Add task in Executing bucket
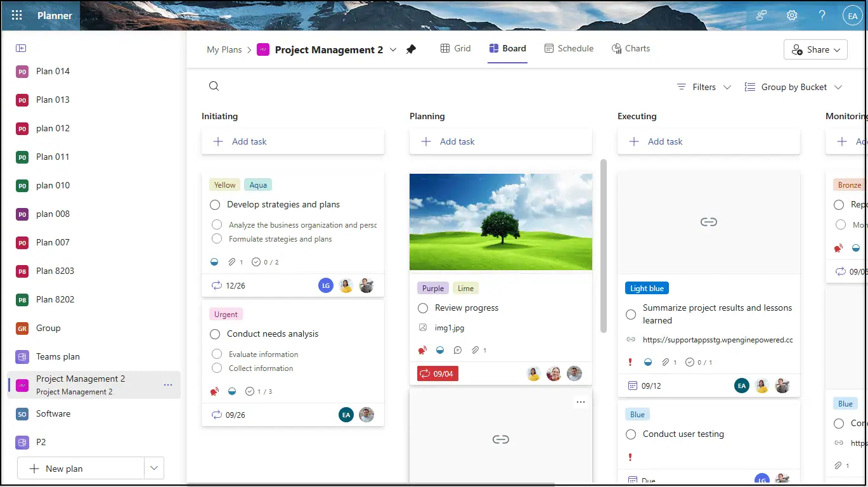 click(709, 141)
